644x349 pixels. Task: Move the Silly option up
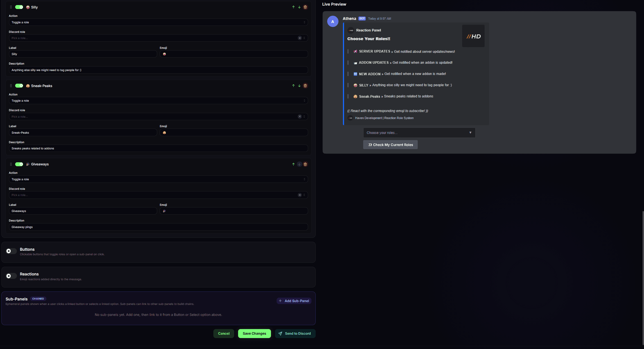(x=293, y=7)
